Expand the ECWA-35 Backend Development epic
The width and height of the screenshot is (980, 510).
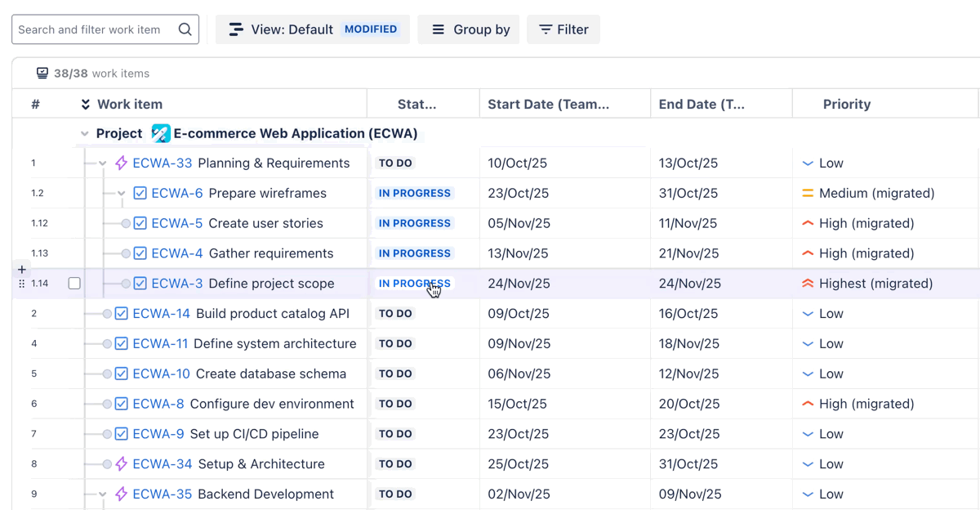pos(103,494)
